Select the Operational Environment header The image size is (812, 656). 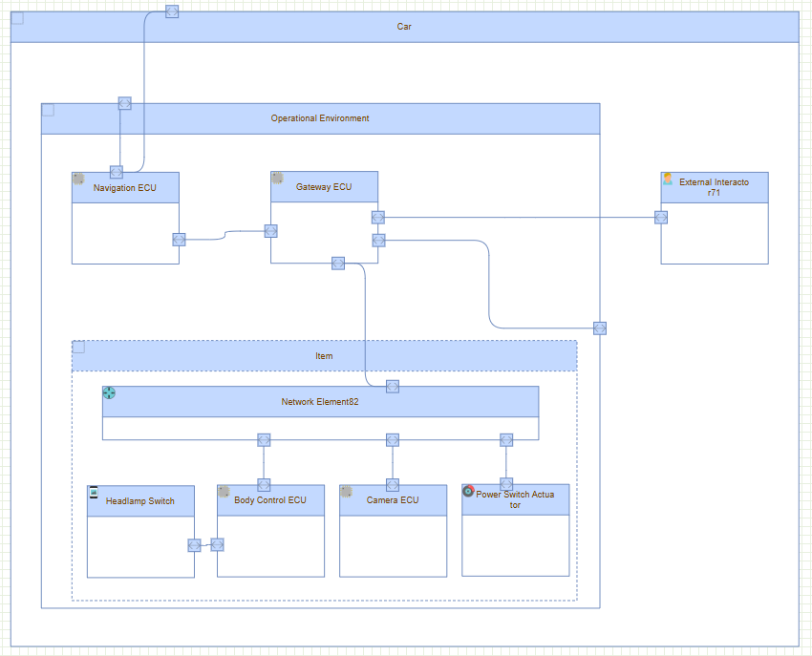tap(320, 118)
